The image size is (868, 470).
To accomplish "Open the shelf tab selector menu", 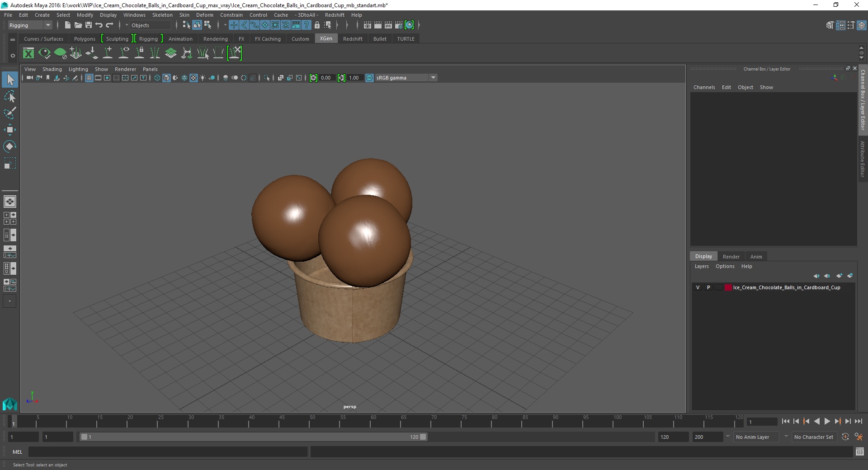I will (13, 39).
